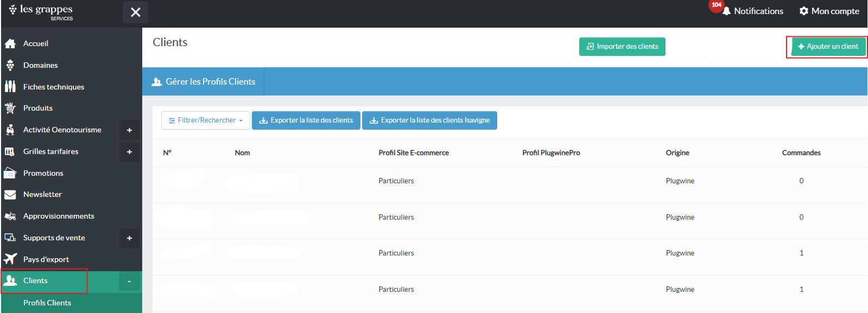Viewport: 868px width, 313px height.
Task: Click Importer des clients button
Action: point(622,47)
